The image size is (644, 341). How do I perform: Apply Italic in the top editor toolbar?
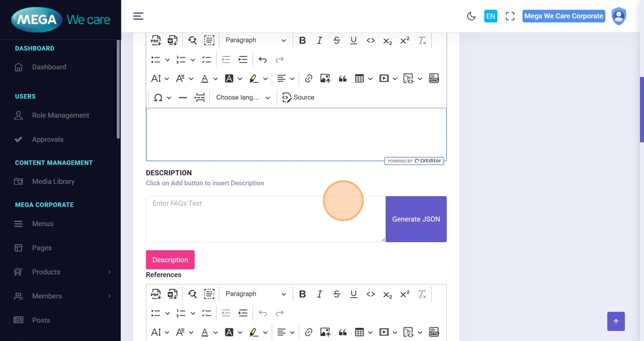pos(320,40)
